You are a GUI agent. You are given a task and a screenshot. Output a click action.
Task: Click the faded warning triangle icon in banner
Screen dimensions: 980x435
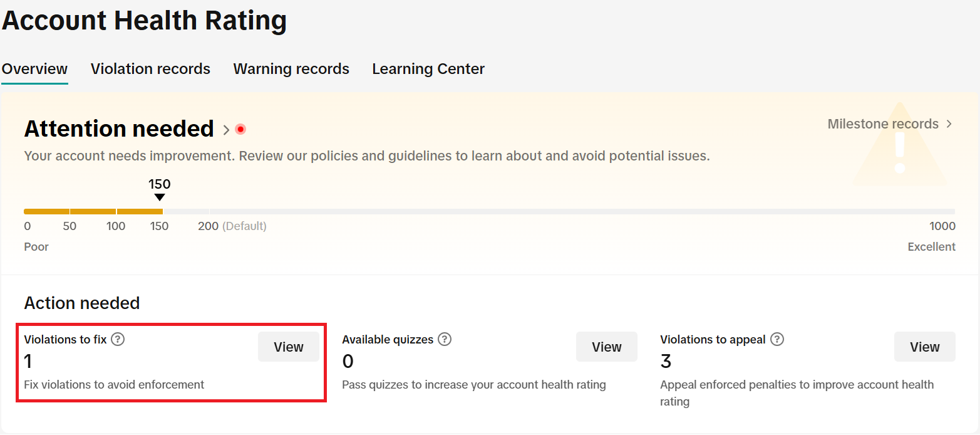[900, 148]
